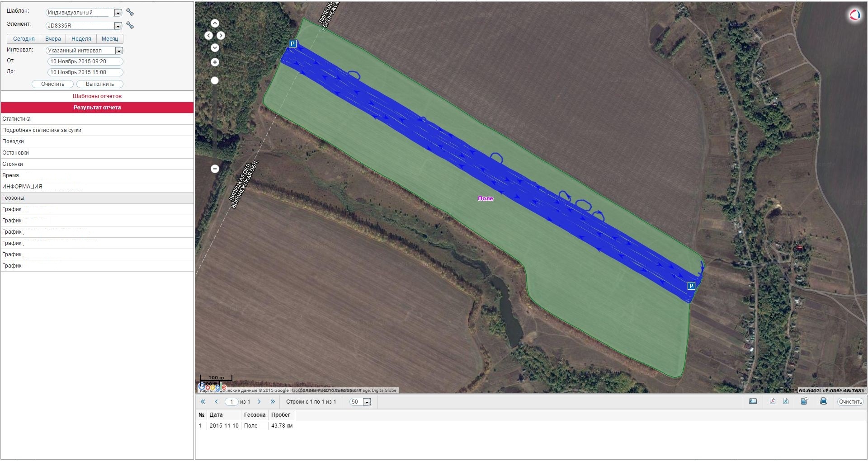Click the map zoom-out minus button

coord(215,169)
